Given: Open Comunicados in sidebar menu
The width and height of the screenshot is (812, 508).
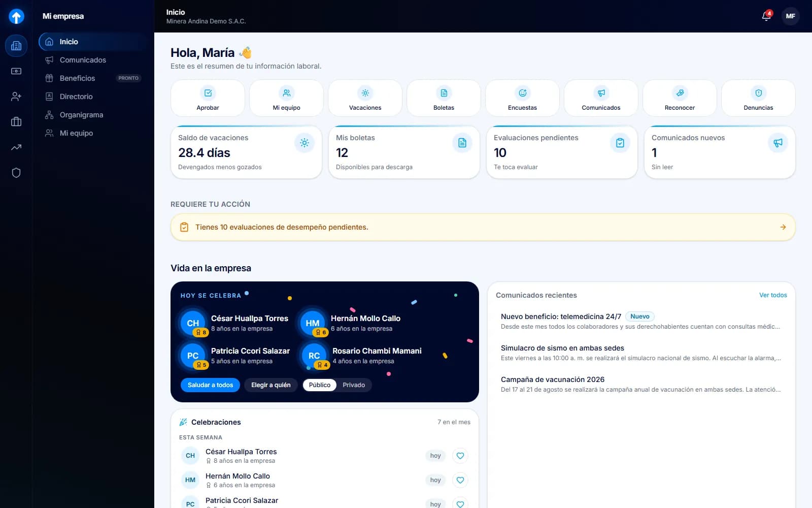Looking at the screenshot, I should (x=94, y=60).
